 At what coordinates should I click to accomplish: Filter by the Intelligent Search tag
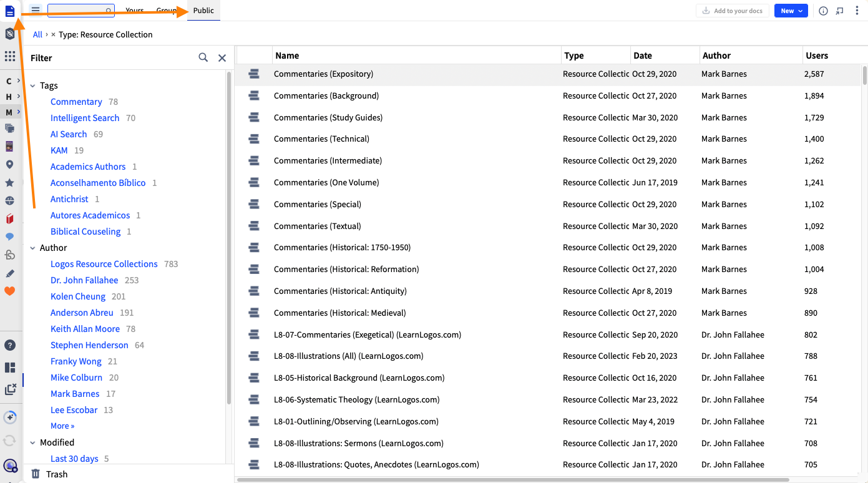coord(85,118)
